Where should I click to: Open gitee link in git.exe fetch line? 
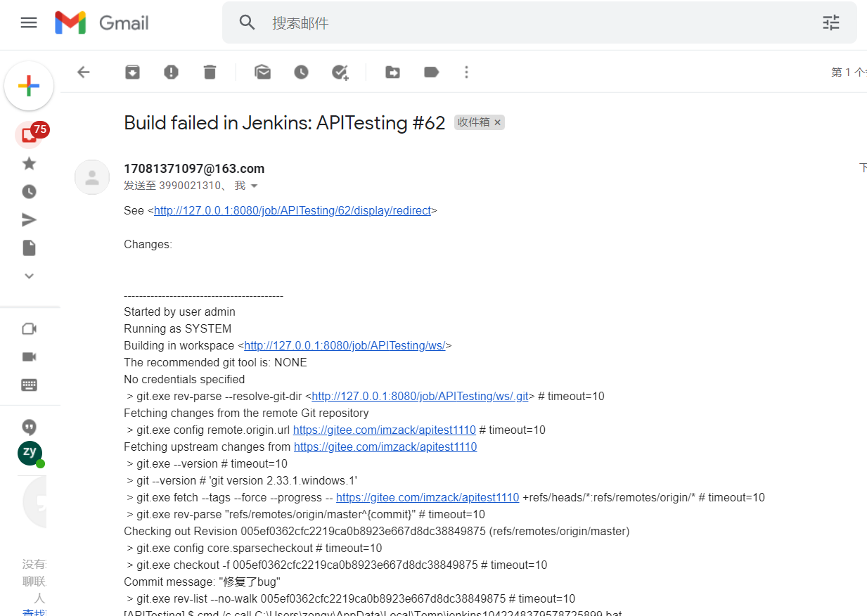(428, 497)
